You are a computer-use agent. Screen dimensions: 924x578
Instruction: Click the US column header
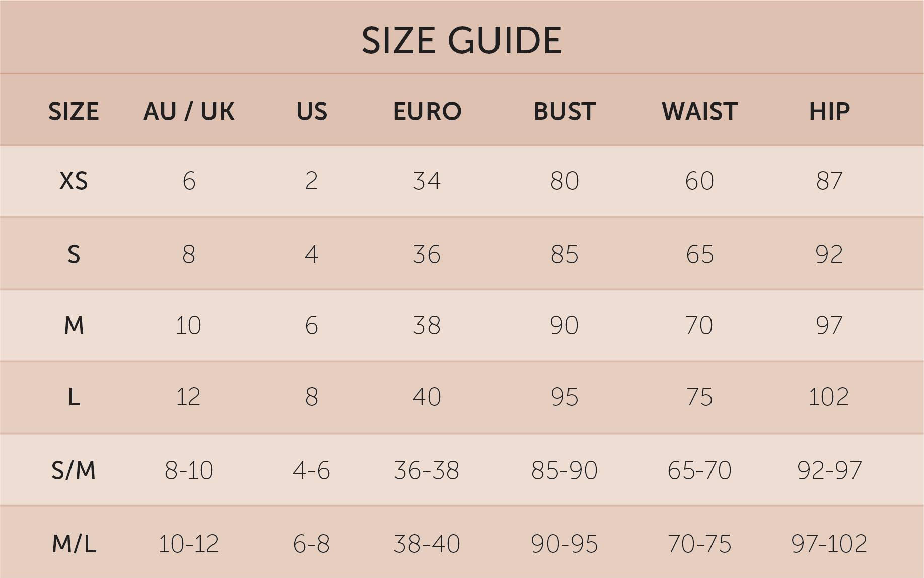click(x=312, y=111)
